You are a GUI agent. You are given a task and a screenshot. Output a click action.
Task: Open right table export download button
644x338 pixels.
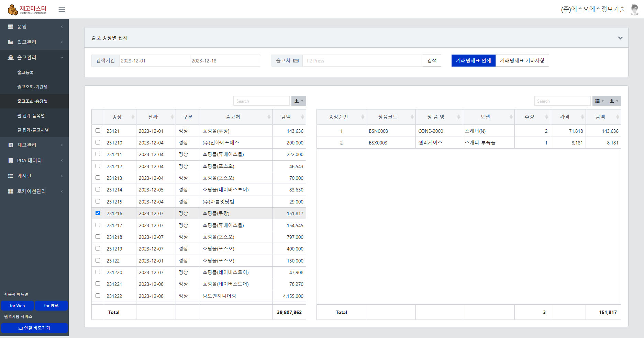(x=614, y=101)
